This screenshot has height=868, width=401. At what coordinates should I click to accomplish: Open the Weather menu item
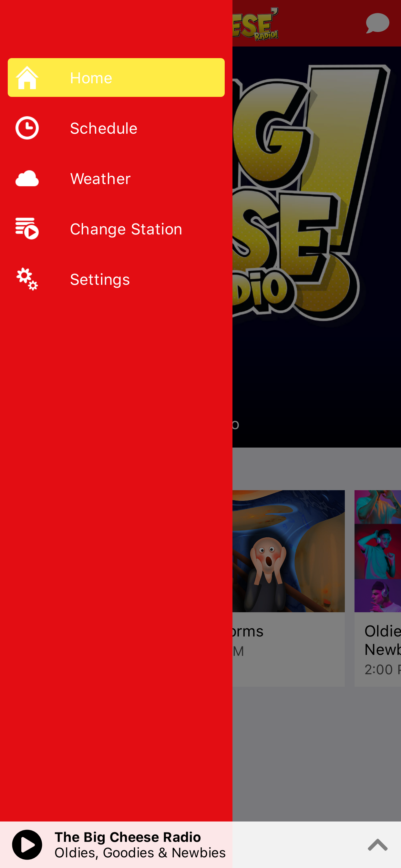116,178
